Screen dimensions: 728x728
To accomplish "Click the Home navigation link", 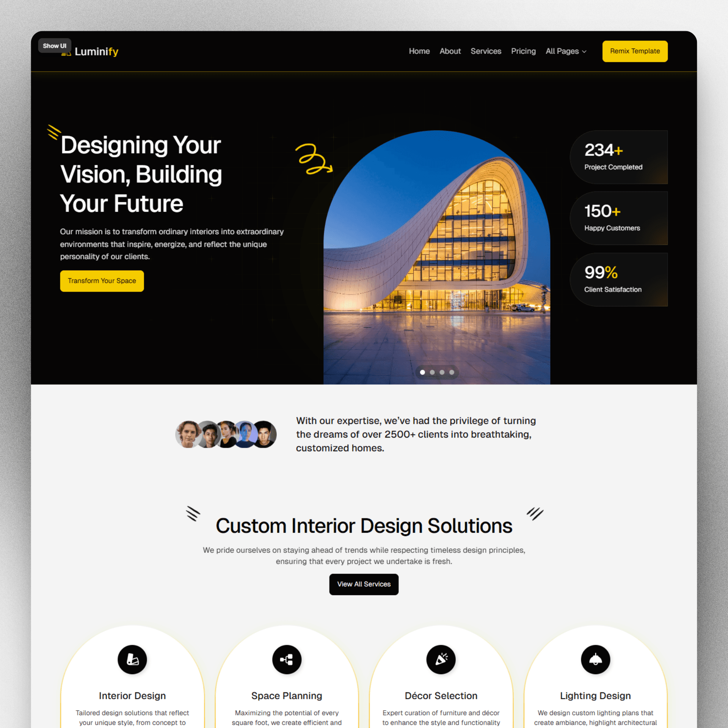I will (418, 51).
